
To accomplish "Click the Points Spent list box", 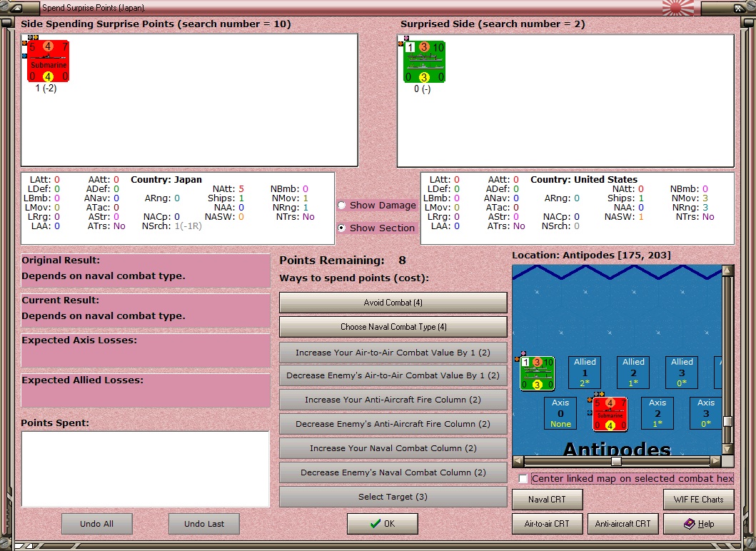I will [145, 469].
